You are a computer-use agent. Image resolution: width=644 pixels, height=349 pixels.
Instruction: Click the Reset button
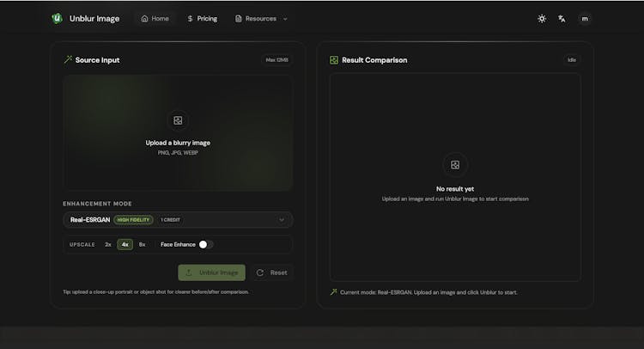pyautogui.click(x=272, y=272)
